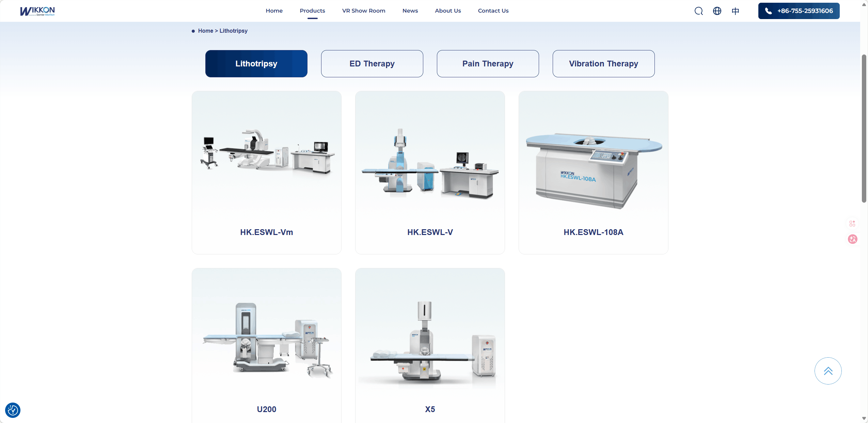The height and width of the screenshot is (423, 868).
Task: Select the Lithotripsy category tab
Action: point(256,64)
